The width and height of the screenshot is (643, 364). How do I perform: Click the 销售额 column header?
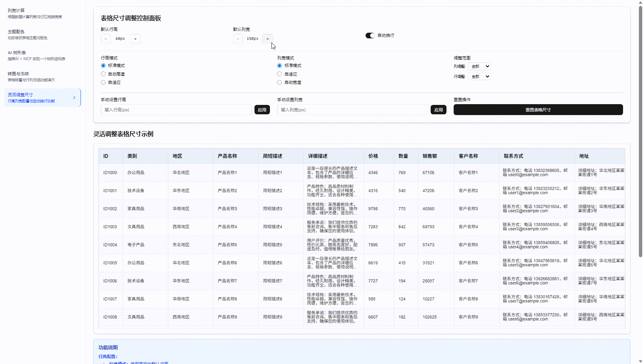pyautogui.click(x=436, y=156)
